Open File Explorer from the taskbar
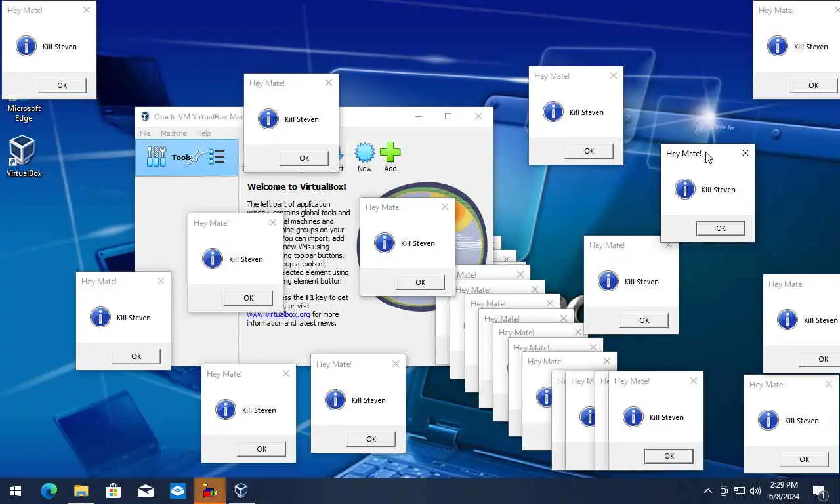The width and height of the screenshot is (840, 504). [81, 490]
